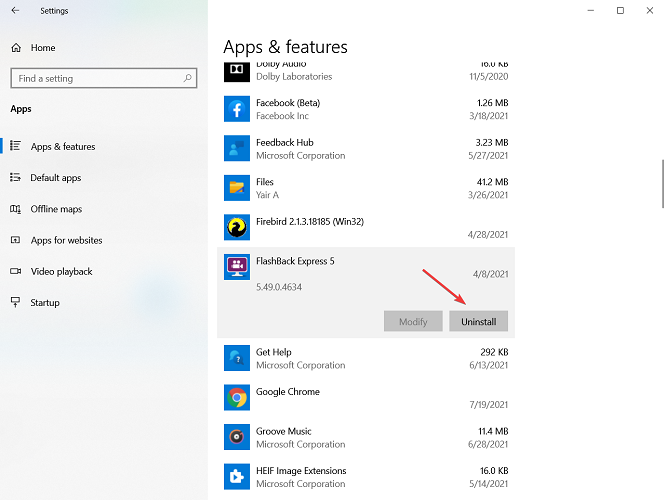Click the apps list vertical scrollbar
Image resolution: width=665 pixels, height=500 pixels.
click(662, 184)
